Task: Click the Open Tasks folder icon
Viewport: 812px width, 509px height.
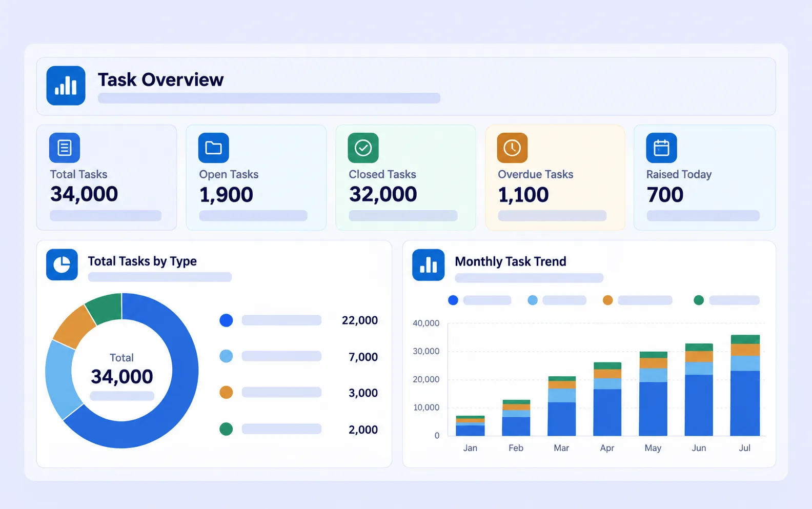Action: pyautogui.click(x=213, y=148)
